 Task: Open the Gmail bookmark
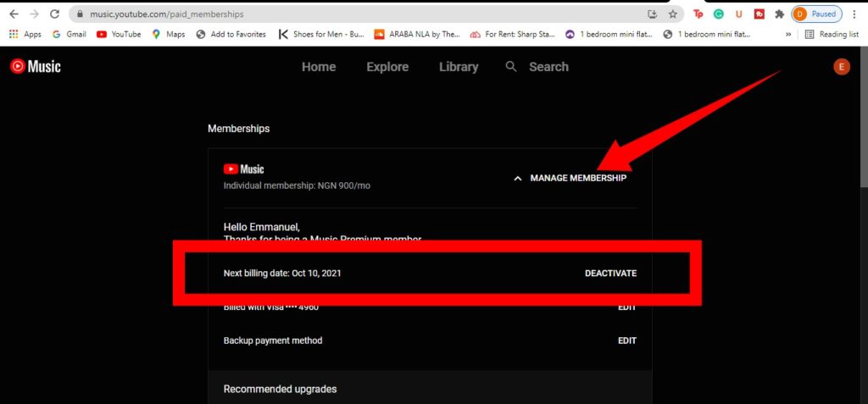pyautogui.click(x=70, y=35)
